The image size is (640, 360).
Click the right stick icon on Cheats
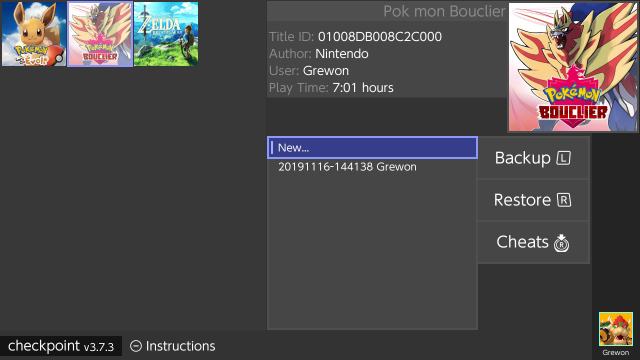pyautogui.click(x=561, y=243)
